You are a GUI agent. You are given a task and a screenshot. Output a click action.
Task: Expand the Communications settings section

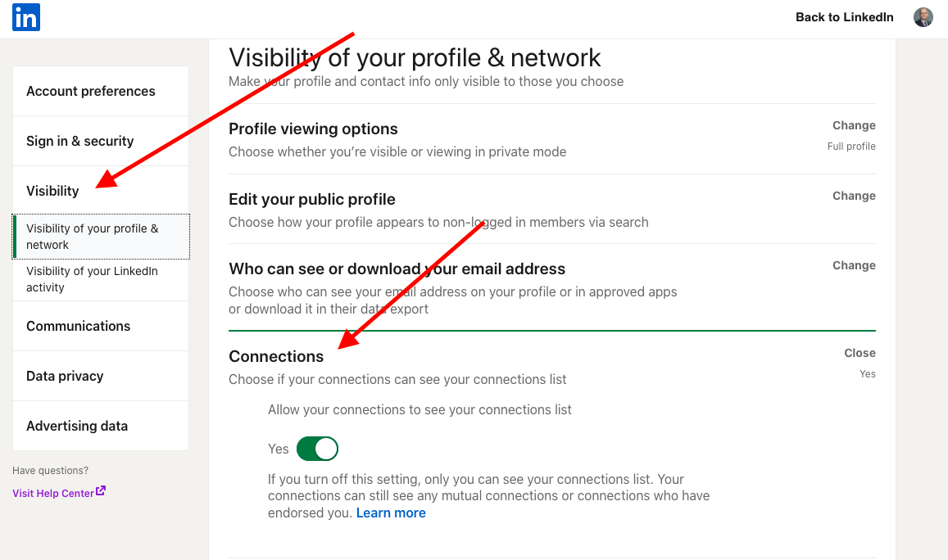point(78,326)
